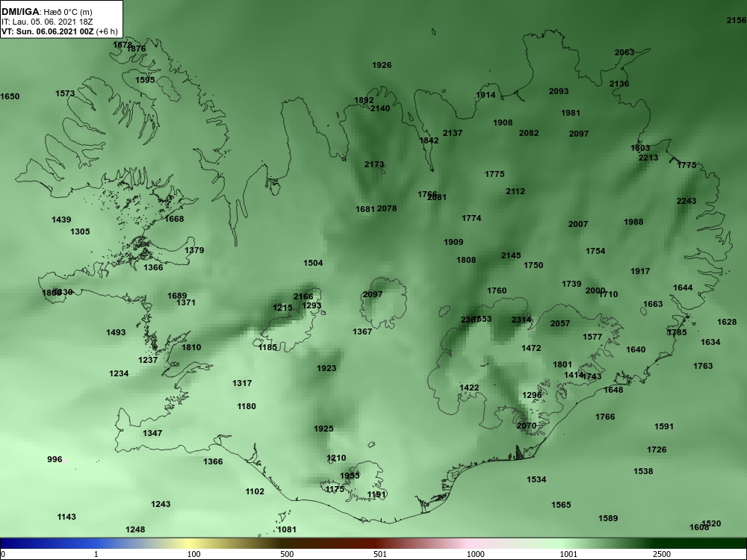Click the value 2173 on the map
Image resolution: width=747 pixels, height=560 pixels.
pos(374,164)
